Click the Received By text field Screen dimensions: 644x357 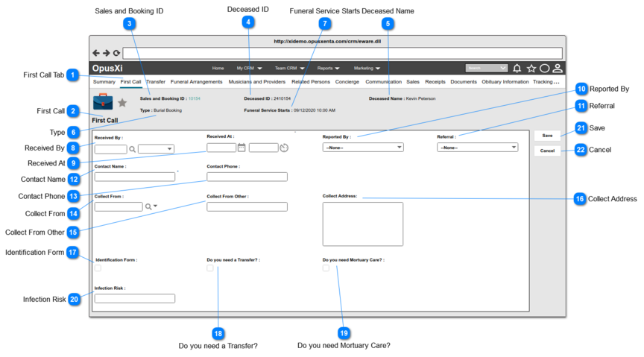pyautogui.click(x=110, y=149)
